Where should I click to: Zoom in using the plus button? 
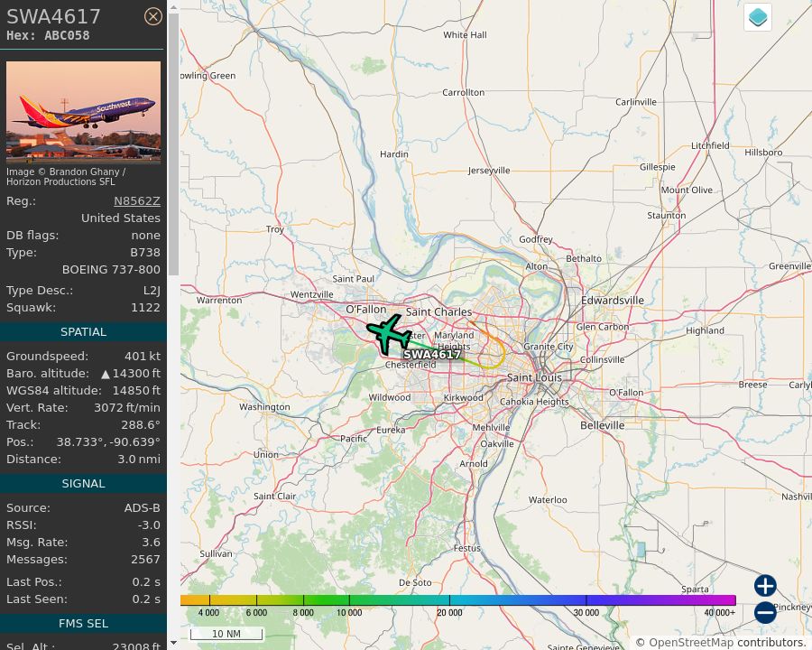(x=764, y=586)
